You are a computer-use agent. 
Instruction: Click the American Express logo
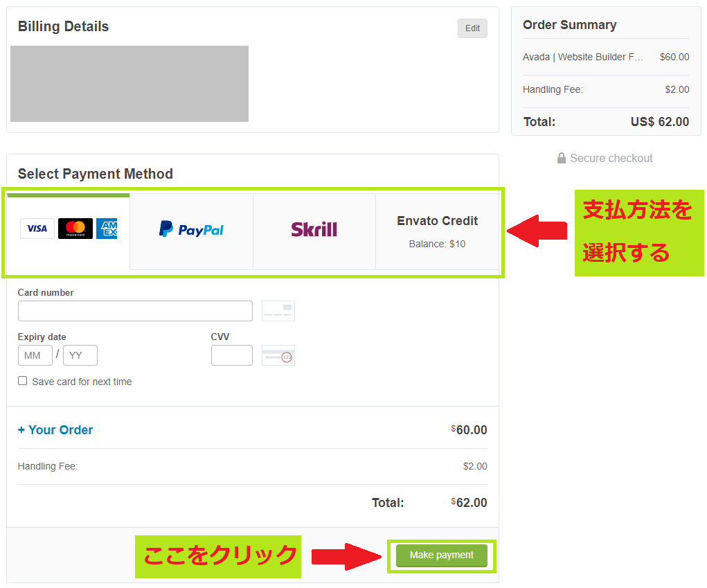pos(107,229)
